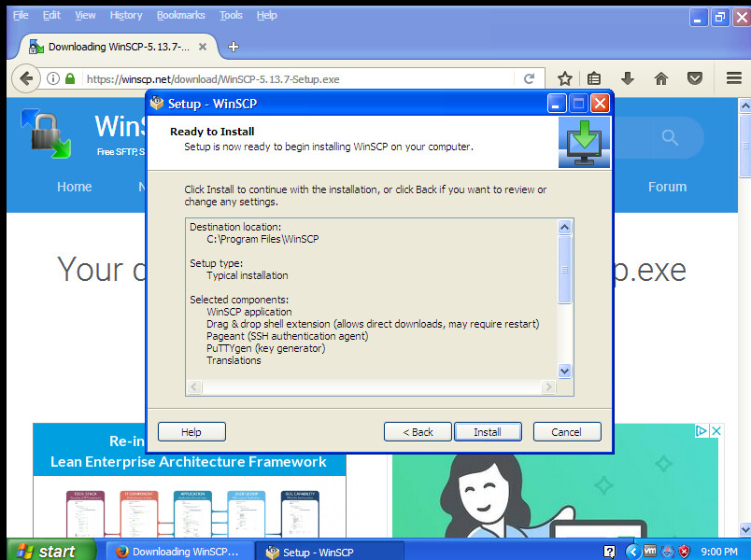Click the summary horizontal scroll right arrow
The width and height of the screenshot is (751, 560).
548,386
